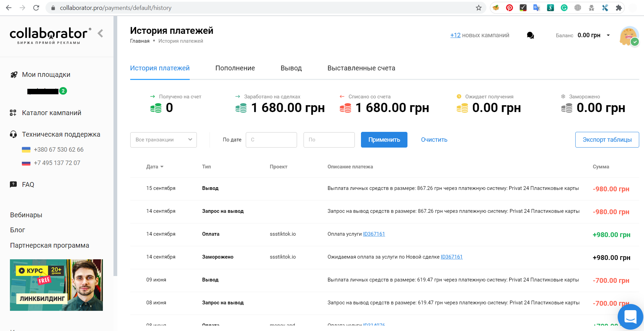This screenshot has width=644, height=331.
Task: Click the Grammarly extension icon
Action: (564, 8)
